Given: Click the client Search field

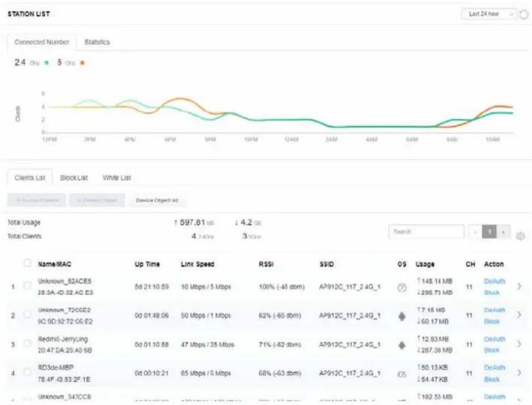Looking at the screenshot, I should click(x=426, y=232).
